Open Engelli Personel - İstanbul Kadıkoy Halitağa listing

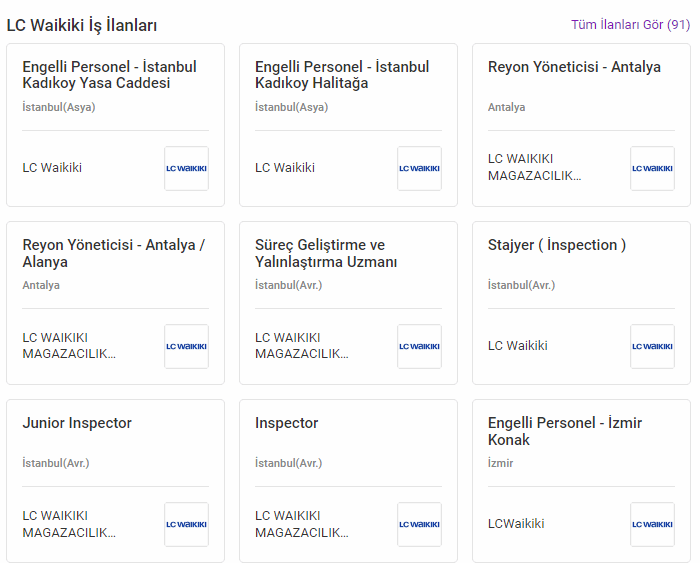point(342,75)
